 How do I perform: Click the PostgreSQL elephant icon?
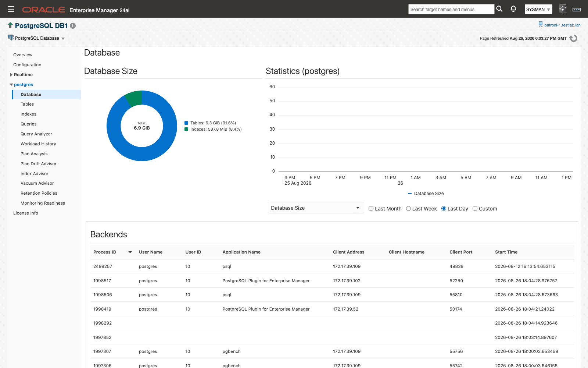coord(11,38)
